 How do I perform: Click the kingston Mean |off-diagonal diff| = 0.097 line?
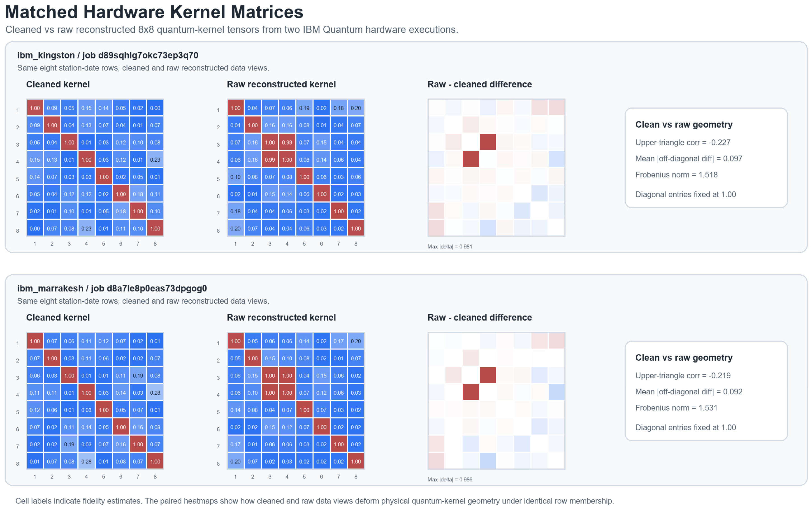pos(689,158)
